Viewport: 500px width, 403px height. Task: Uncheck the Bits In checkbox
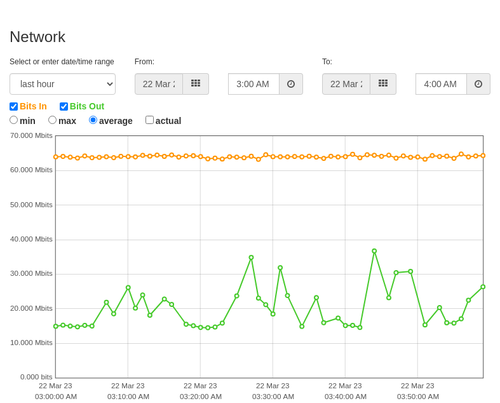pos(14,106)
